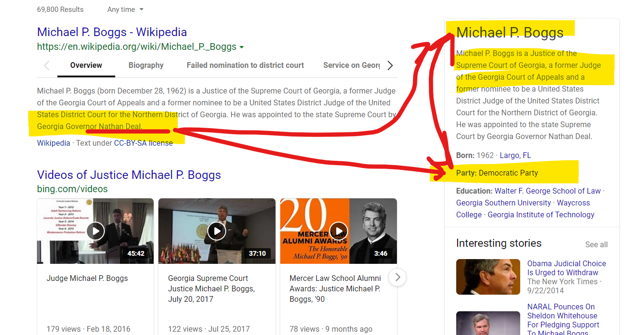The height and width of the screenshot is (335, 644).
Task: Open the Failed nomination to district court tab
Action: tap(245, 65)
